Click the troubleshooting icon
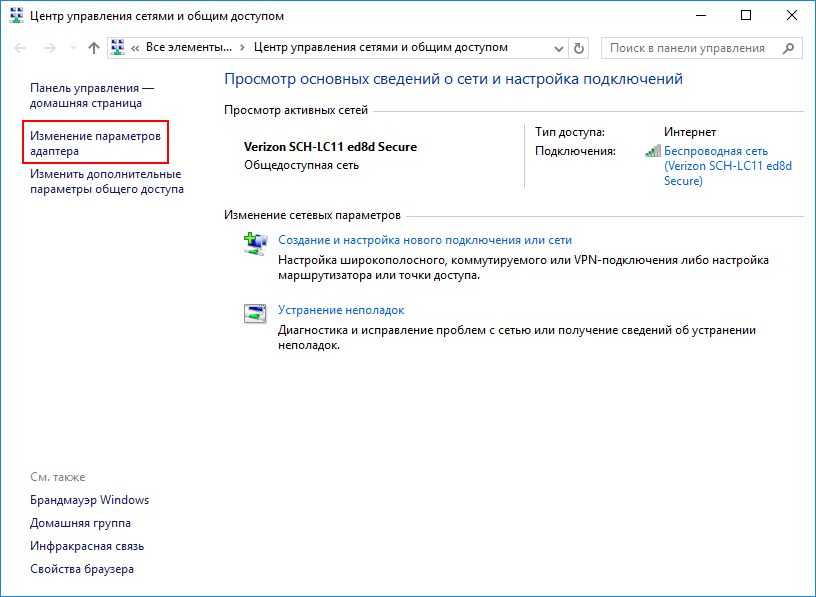Image resolution: width=816 pixels, height=597 pixels. tap(255, 313)
